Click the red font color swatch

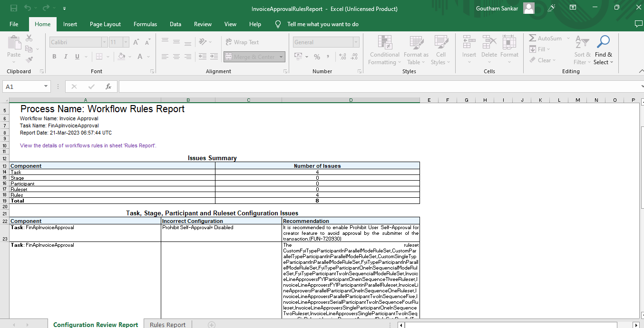141,56
